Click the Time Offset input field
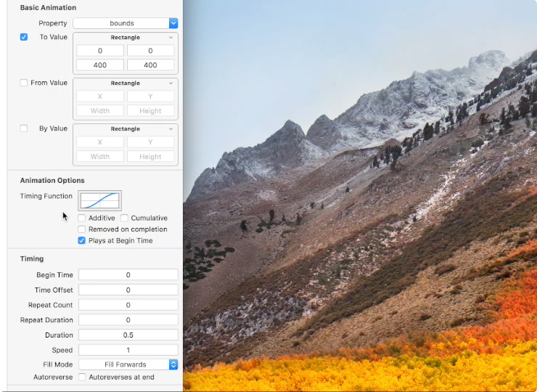Image resolution: width=537 pixels, height=392 pixels. [128, 290]
